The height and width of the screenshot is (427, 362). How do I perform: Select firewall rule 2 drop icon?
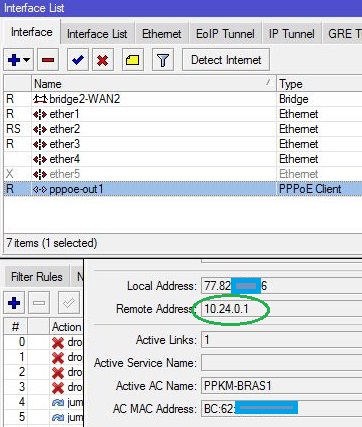click(58, 372)
